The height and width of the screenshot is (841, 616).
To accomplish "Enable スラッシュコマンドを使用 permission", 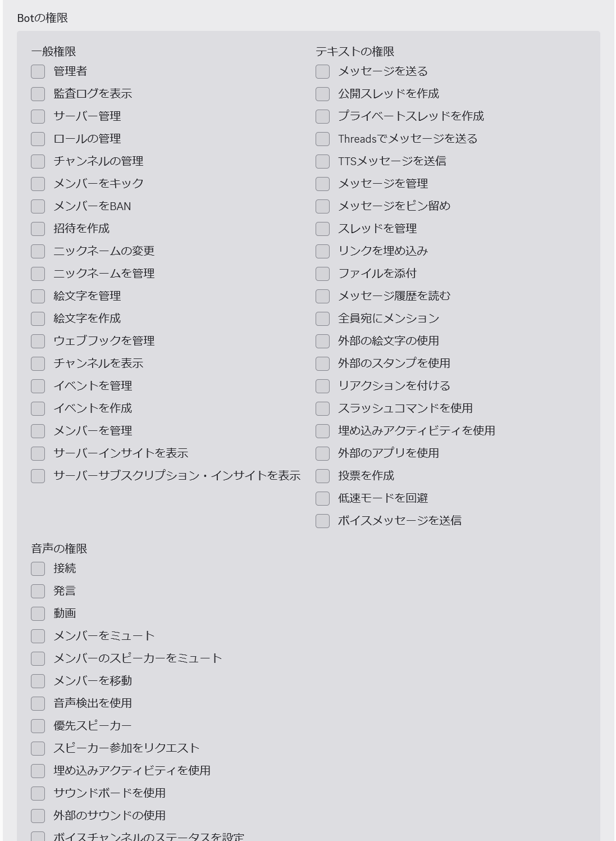I will (322, 408).
